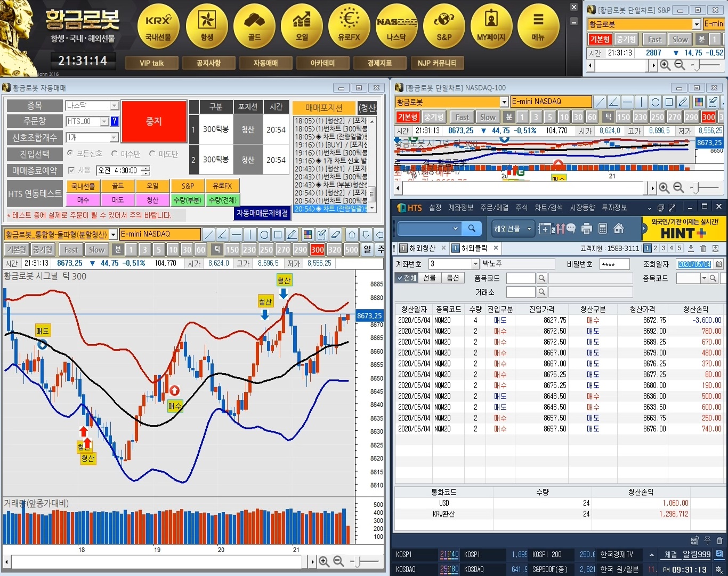Select the circle drawing tool in bottom-left chart

pos(264,234)
